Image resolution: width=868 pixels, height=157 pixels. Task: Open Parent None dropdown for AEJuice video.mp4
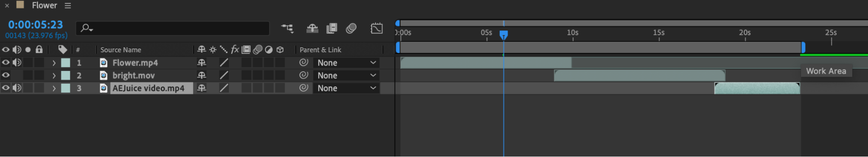tap(346, 88)
